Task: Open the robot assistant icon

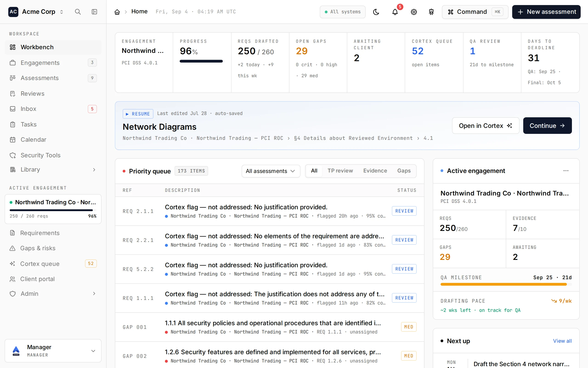Action: click(x=431, y=12)
